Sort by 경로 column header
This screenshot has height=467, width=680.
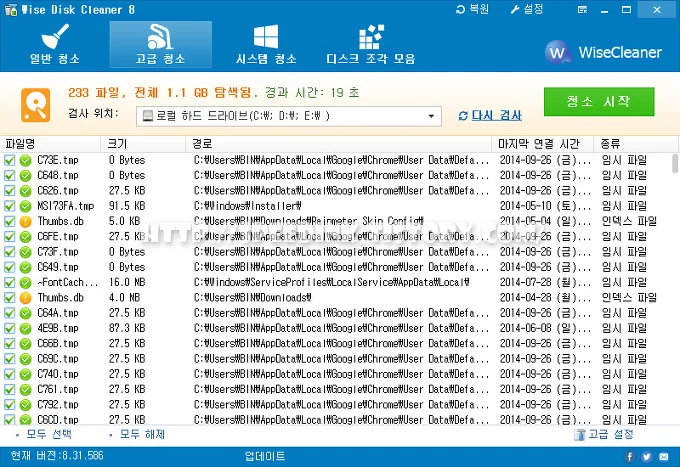pyautogui.click(x=339, y=144)
